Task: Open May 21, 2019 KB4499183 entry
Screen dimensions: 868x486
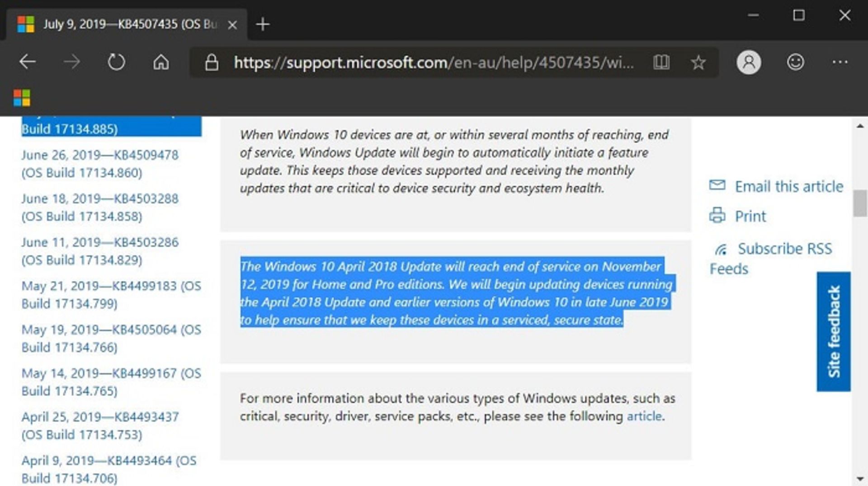Action: coord(111,295)
